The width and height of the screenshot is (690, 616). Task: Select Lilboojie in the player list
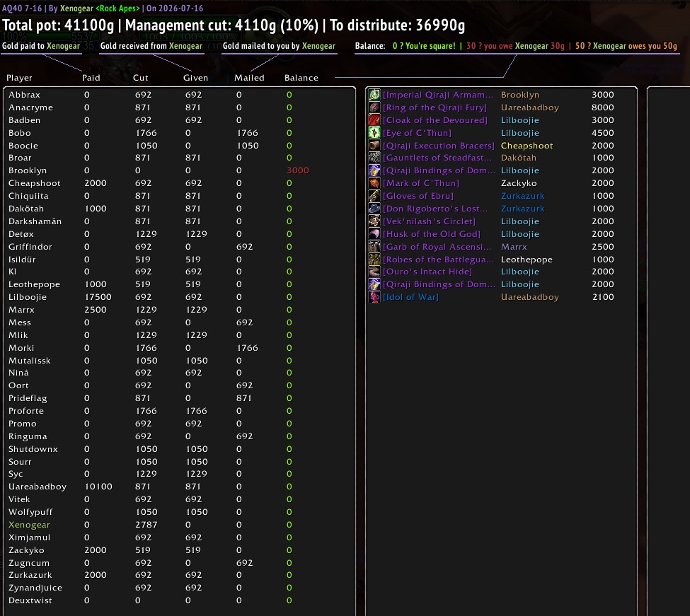(28, 297)
